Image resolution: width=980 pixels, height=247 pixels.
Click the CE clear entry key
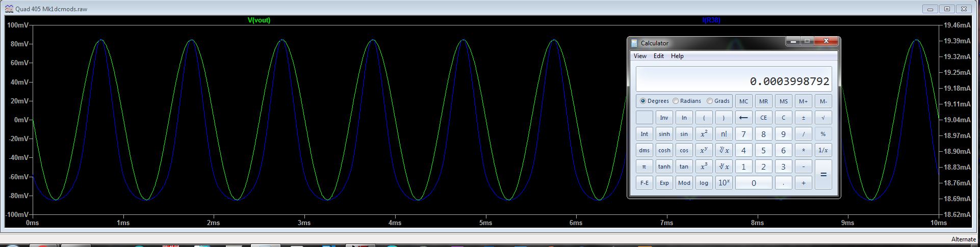[x=763, y=118]
